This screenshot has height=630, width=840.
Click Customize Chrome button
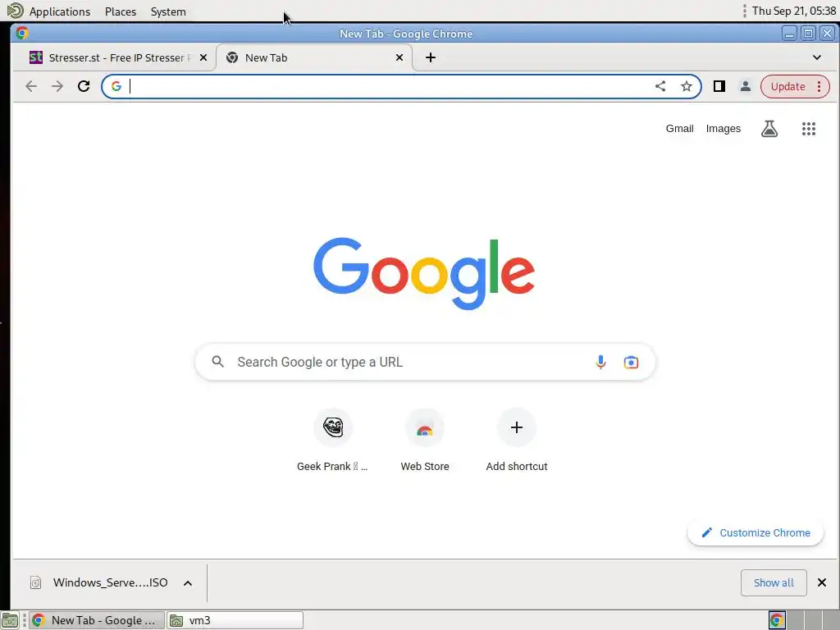[x=756, y=532]
